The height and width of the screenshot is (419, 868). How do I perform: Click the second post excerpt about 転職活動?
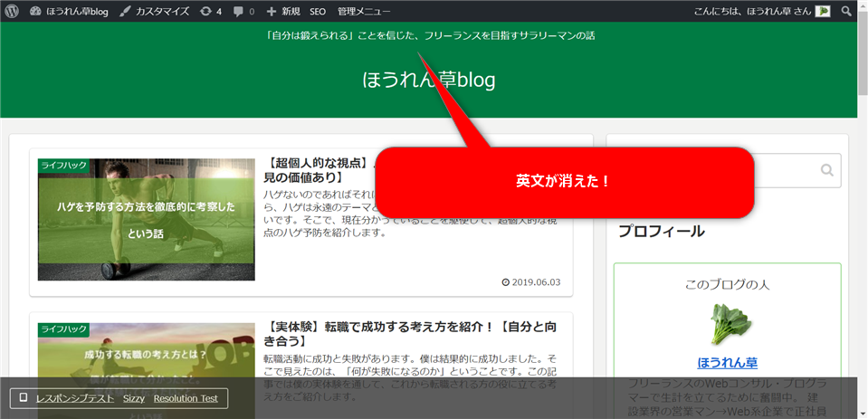(410, 378)
